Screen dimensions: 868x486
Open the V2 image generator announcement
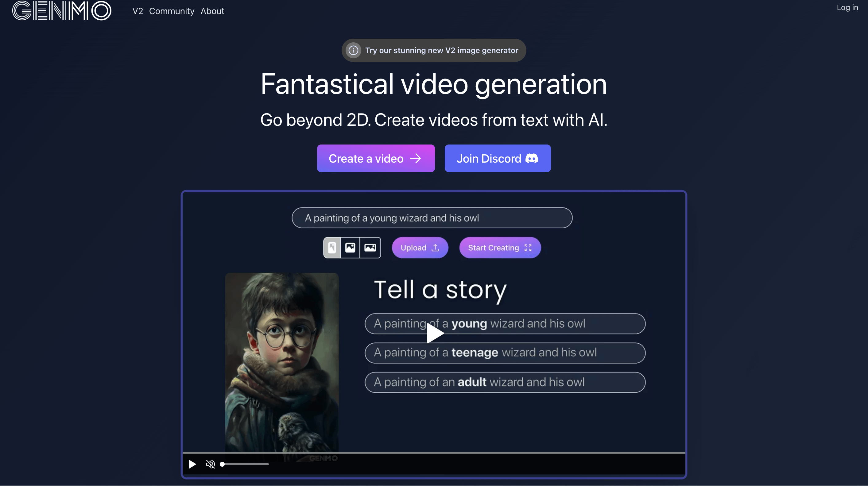434,50
